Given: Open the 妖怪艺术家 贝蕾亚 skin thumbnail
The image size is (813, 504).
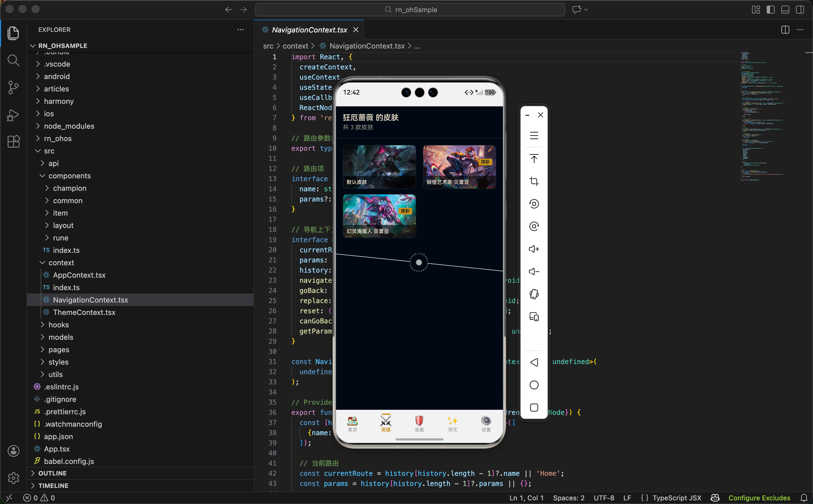Looking at the screenshot, I should click(459, 167).
